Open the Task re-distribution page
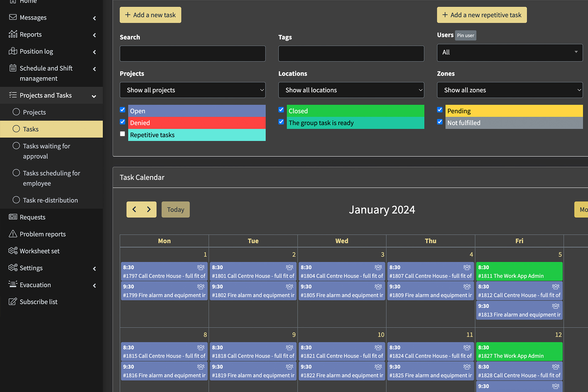The width and height of the screenshot is (588, 392). pyautogui.click(x=50, y=200)
